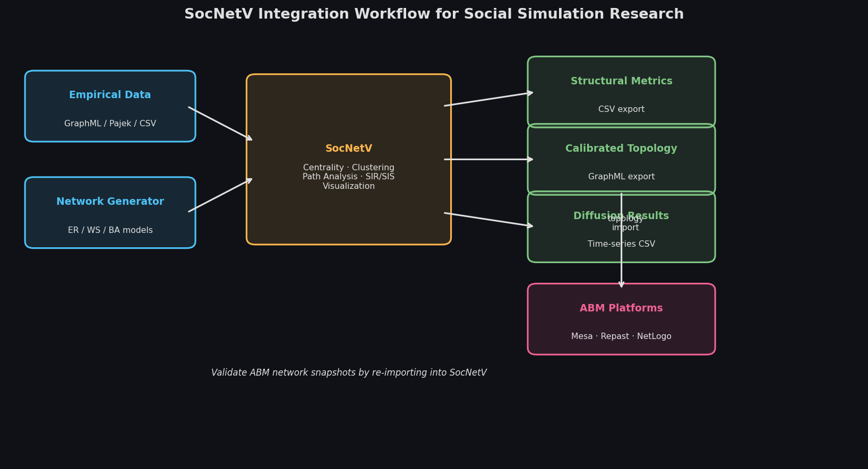
Task: Click the "Mesa · Repast · NetLogo" text
Action: pyautogui.click(x=621, y=336)
